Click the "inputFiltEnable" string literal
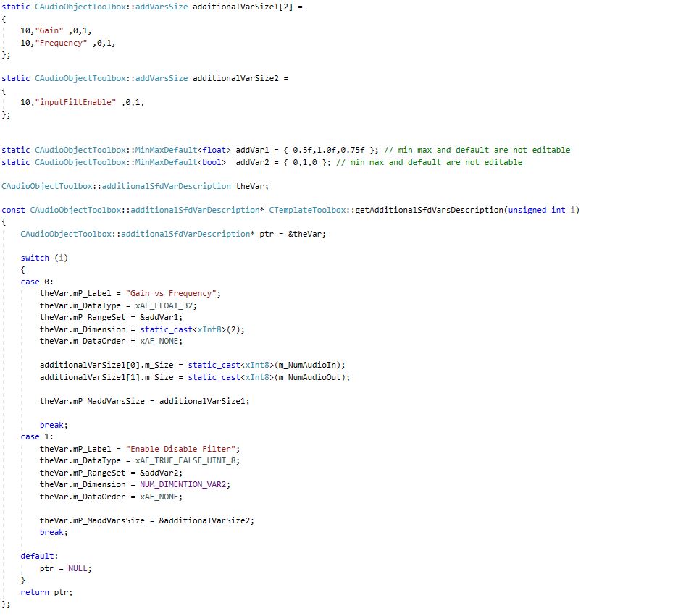The height and width of the screenshot is (616, 699). point(75,103)
